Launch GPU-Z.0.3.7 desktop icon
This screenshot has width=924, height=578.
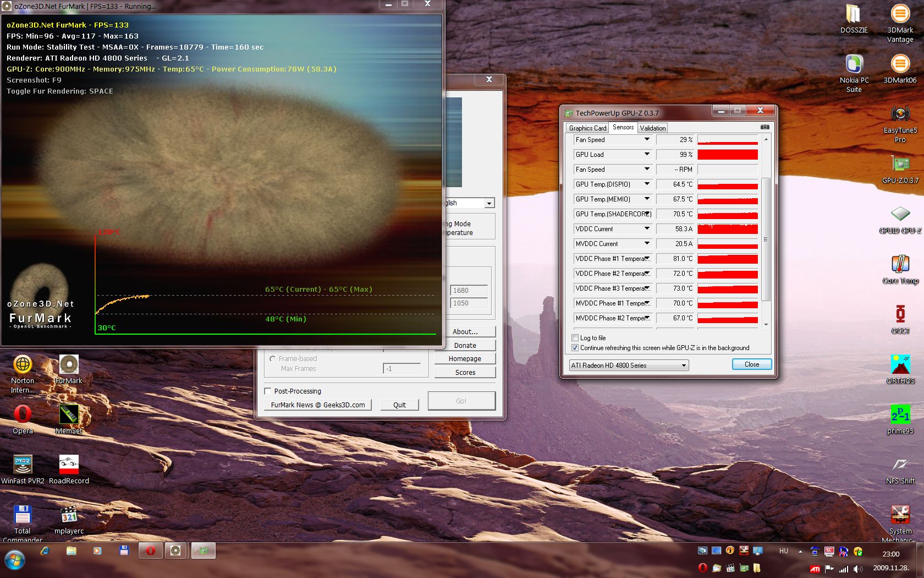click(x=900, y=170)
